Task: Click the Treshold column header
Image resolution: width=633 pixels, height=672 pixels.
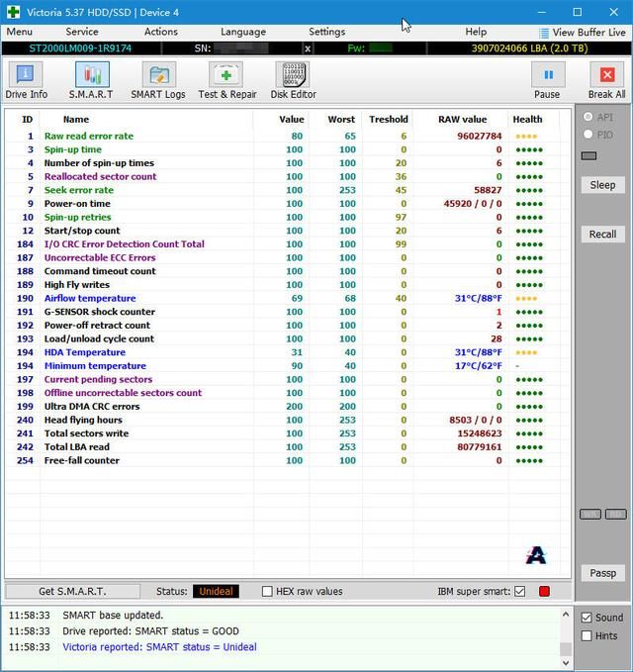Action: coord(389,120)
